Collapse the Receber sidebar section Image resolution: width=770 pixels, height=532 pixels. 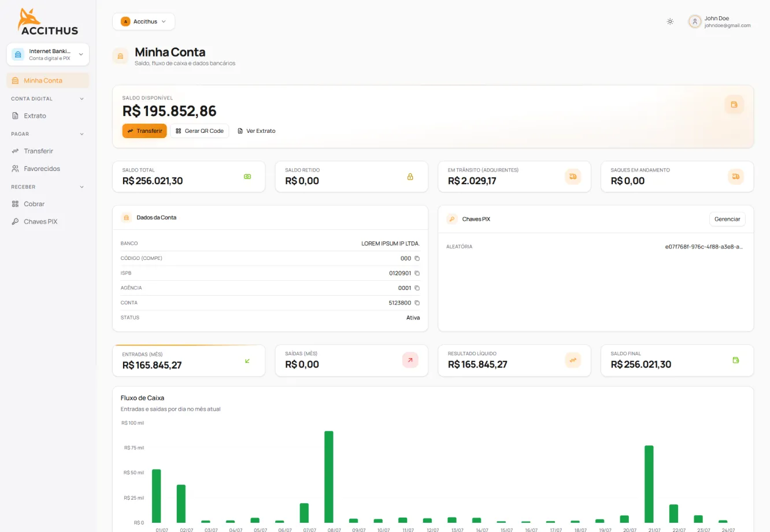[48, 187]
